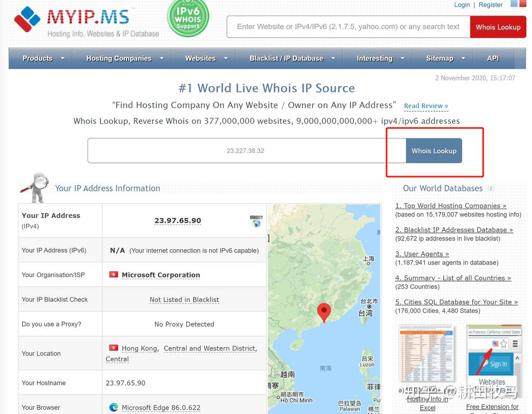Click the No Proxy Detected text
This screenshot has width=532, height=414.
(x=184, y=324)
